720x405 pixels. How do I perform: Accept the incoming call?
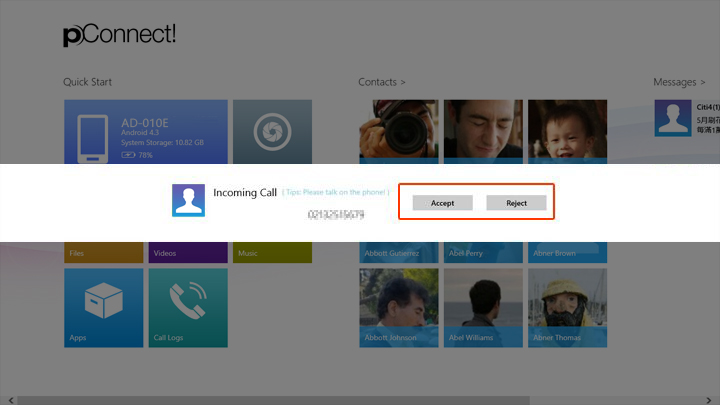[442, 203]
